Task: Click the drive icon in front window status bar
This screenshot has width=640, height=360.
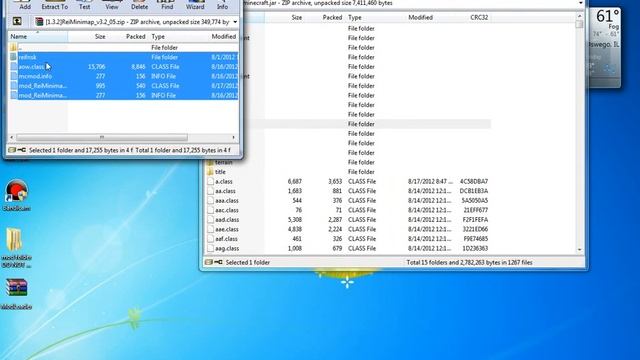Action: pyautogui.click(x=12, y=150)
